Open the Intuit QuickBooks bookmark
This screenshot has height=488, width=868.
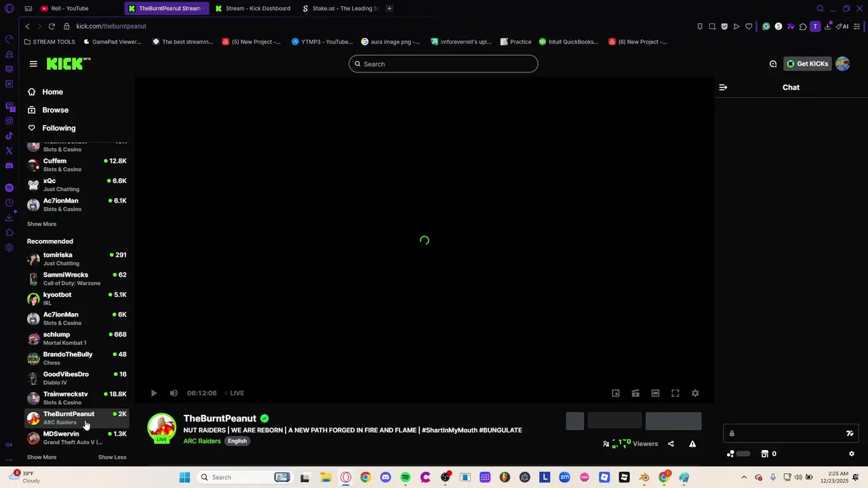click(x=568, y=42)
